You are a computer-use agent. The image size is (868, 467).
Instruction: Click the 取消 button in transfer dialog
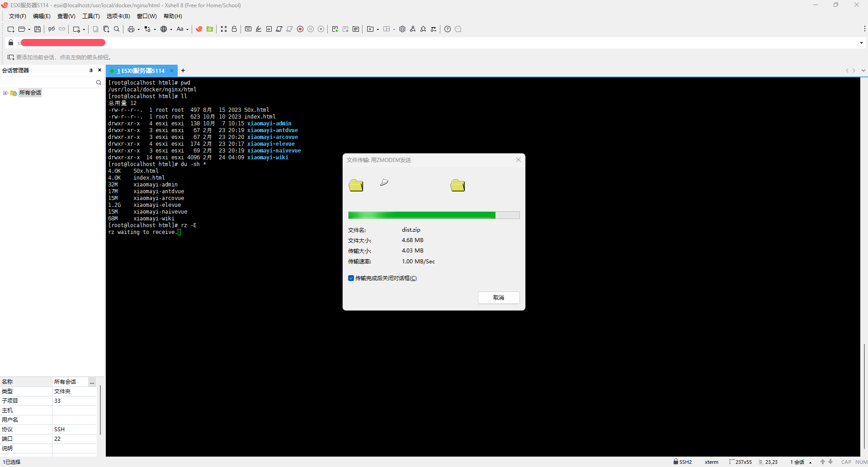coord(498,297)
